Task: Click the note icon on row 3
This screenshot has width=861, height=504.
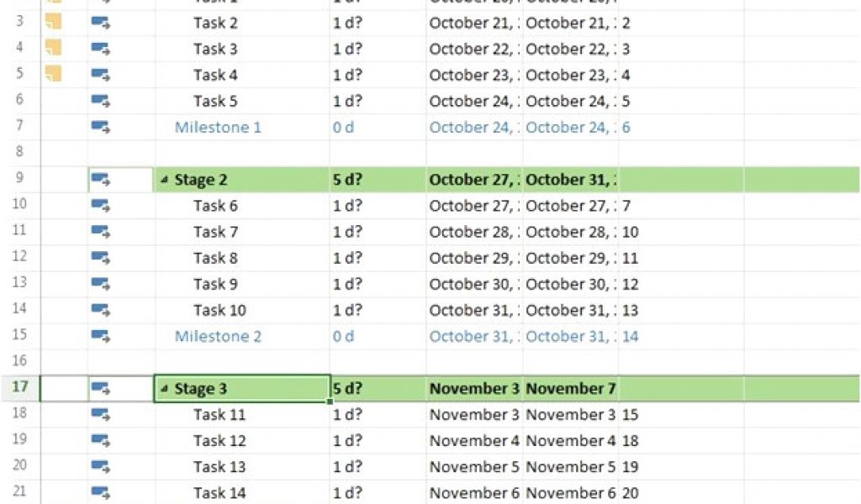Action: 53,23
